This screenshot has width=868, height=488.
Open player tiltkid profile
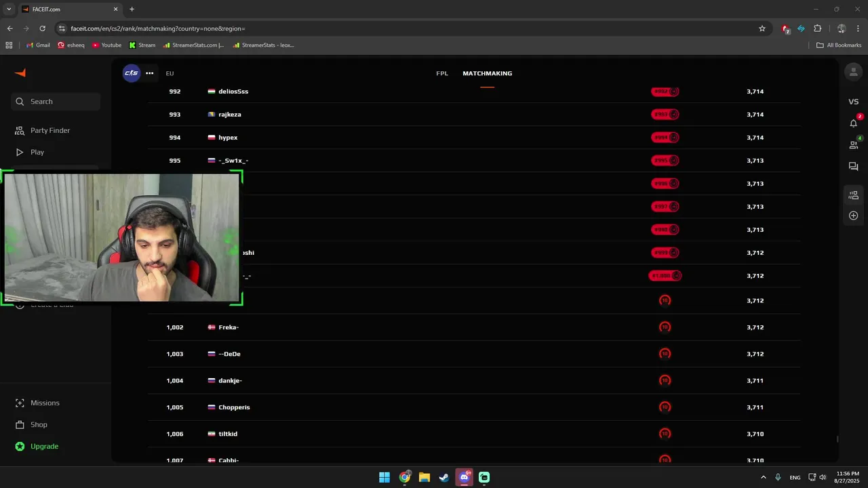(228, 434)
